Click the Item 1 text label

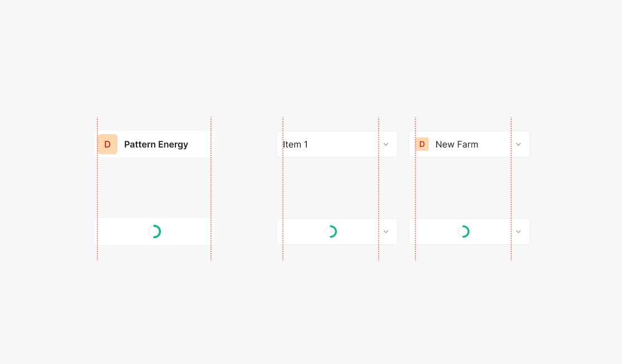(296, 144)
